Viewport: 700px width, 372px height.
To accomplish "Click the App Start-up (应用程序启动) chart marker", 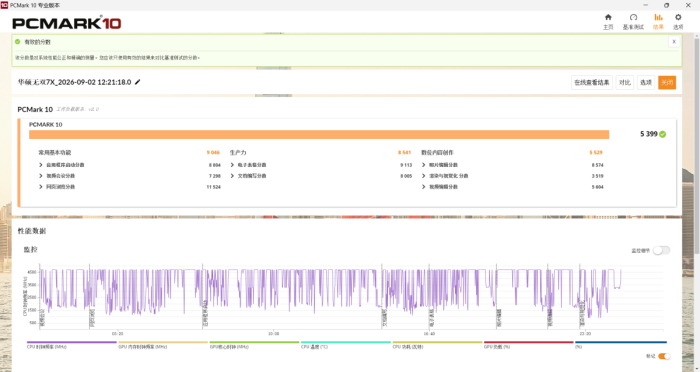I will pyautogui.click(x=205, y=314).
